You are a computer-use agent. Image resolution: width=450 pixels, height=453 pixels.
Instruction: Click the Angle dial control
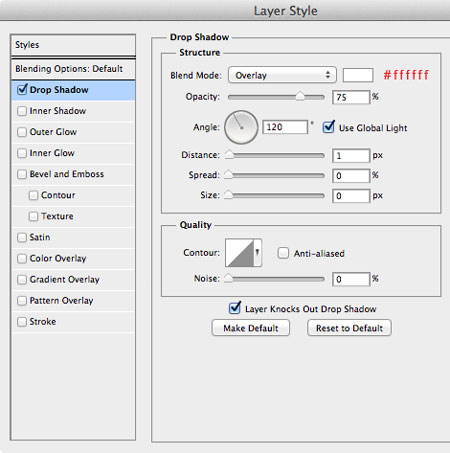[x=241, y=127]
